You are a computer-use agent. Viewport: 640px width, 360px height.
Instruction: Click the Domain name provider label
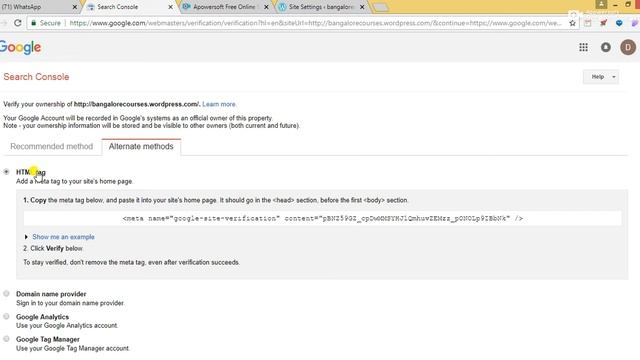click(x=51, y=294)
